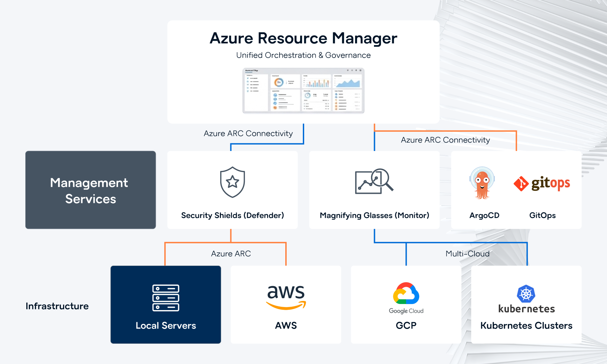Click the "Magnifying Glasses (Monitor)" label
This screenshot has height=364, width=607.
(374, 215)
